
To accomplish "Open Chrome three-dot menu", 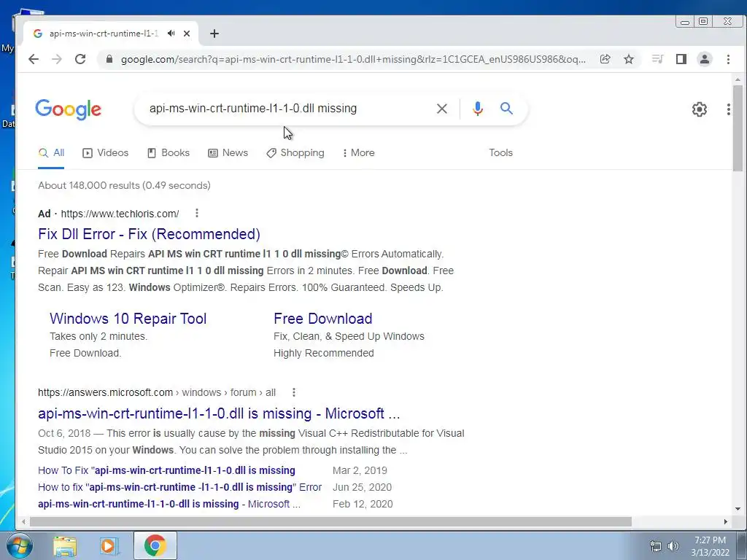I will (728, 59).
